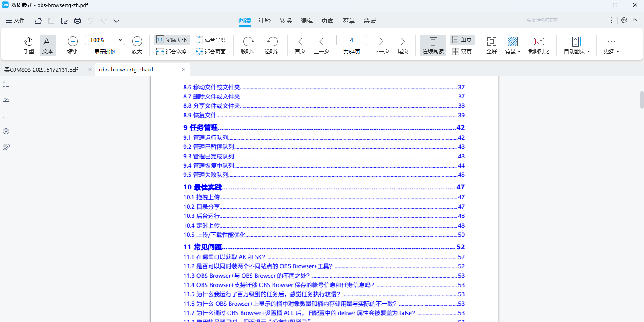
Task: Select 单页 single page layout
Action: pos(462,40)
